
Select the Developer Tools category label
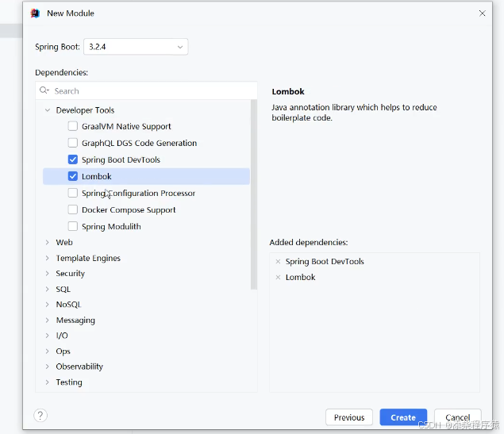pos(85,110)
